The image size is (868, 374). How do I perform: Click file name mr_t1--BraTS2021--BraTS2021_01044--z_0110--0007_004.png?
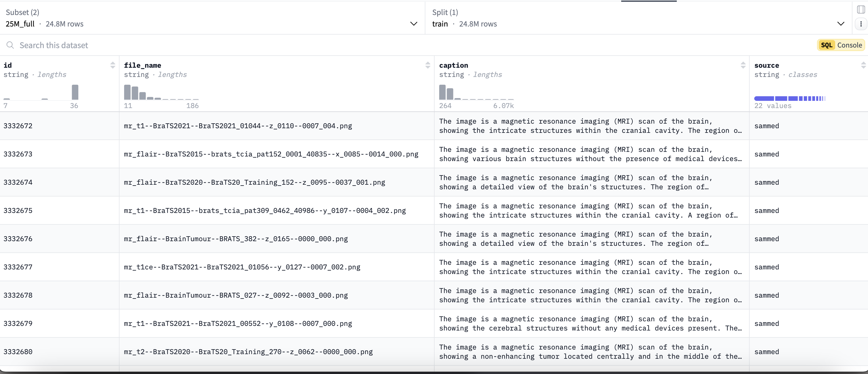238,126
